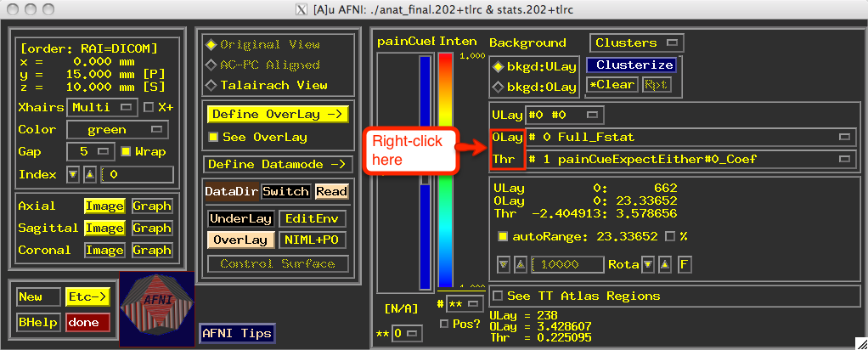This screenshot has width=868, height=350.
Task: Open Thr painCueExpectEither sub-brick dropdown
Action: tap(690, 160)
